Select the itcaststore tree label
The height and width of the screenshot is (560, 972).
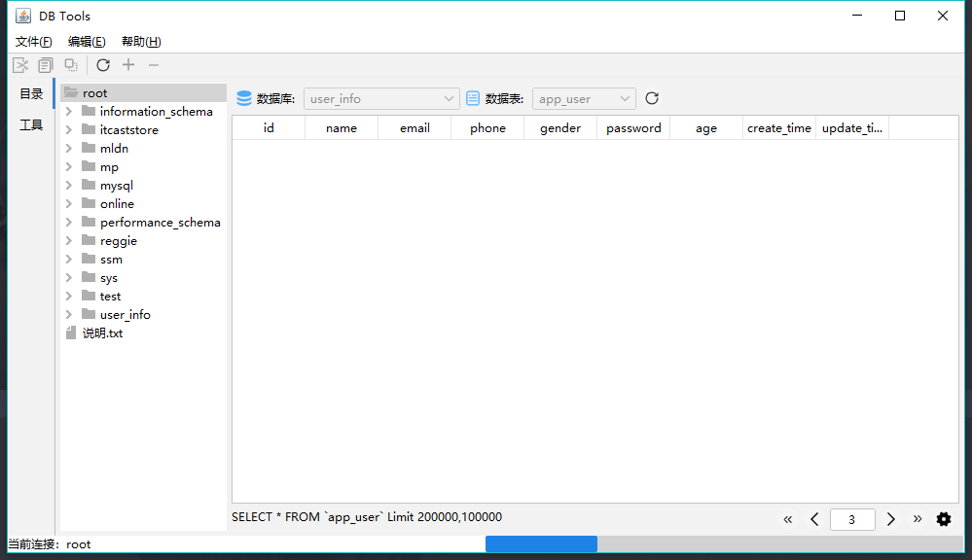pos(129,129)
